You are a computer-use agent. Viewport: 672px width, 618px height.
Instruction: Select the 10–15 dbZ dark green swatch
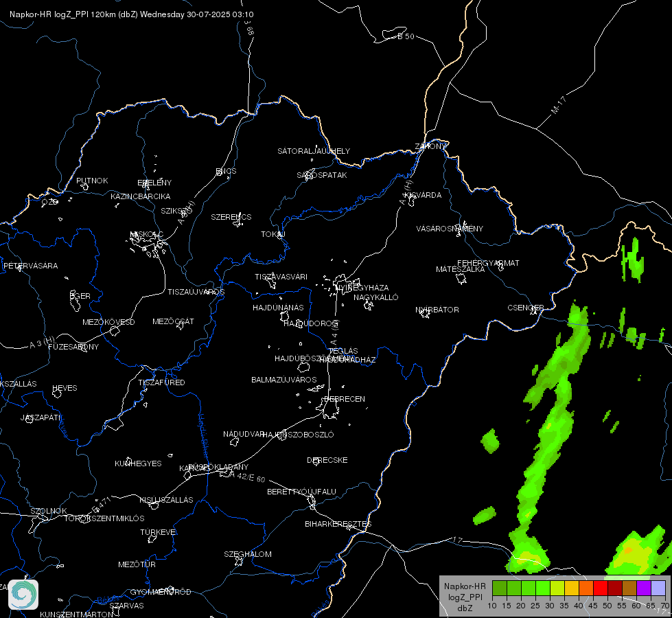(x=499, y=588)
